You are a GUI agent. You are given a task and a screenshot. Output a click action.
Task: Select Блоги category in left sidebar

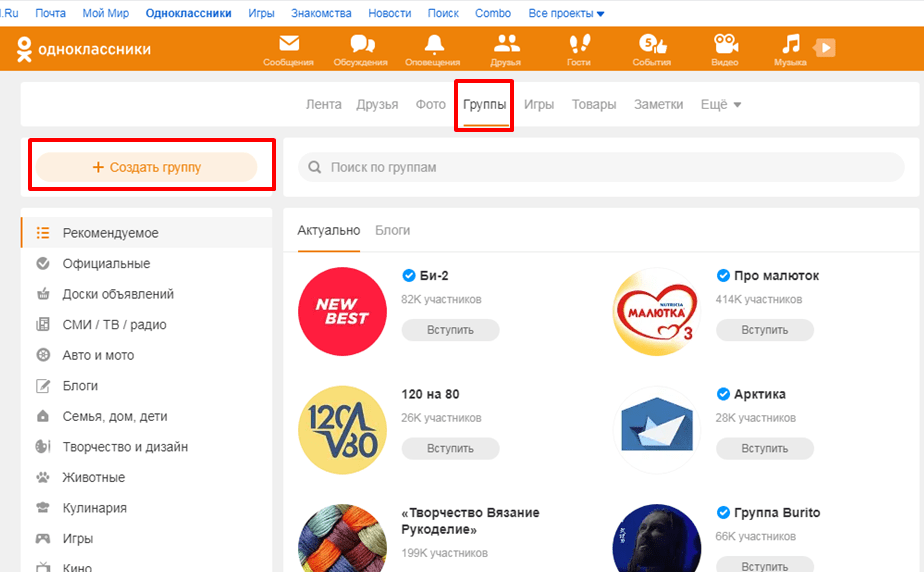click(x=147, y=386)
